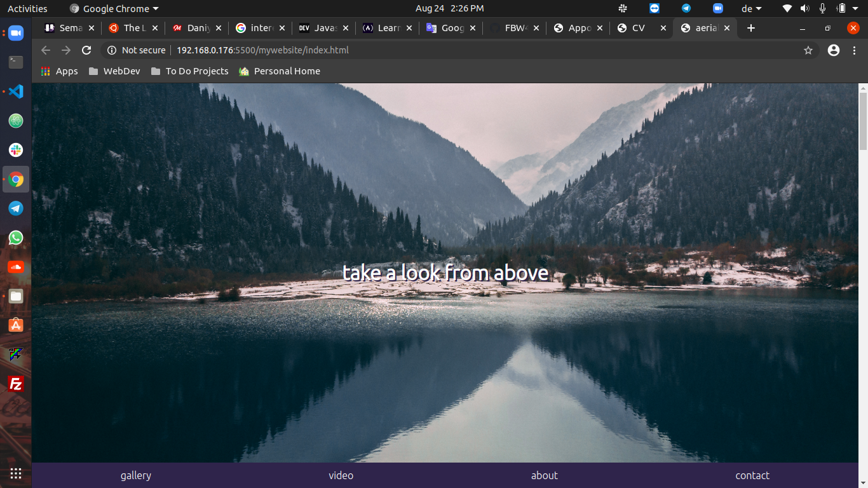The width and height of the screenshot is (868, 488).
Task: Navigate to the contact section
Action: 752,475
